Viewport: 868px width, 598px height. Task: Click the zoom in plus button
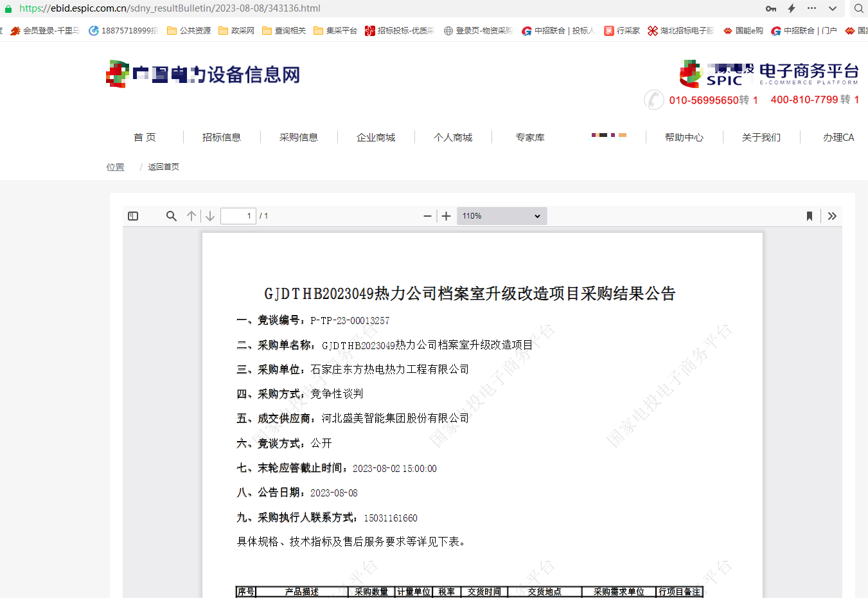point(447,216)
